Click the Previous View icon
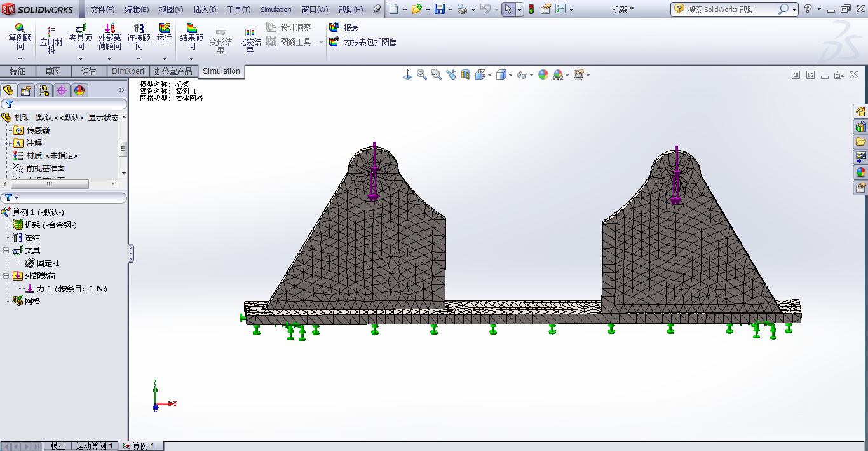The width and height of the screenshot is (868, 451). (x=451, y=75)
